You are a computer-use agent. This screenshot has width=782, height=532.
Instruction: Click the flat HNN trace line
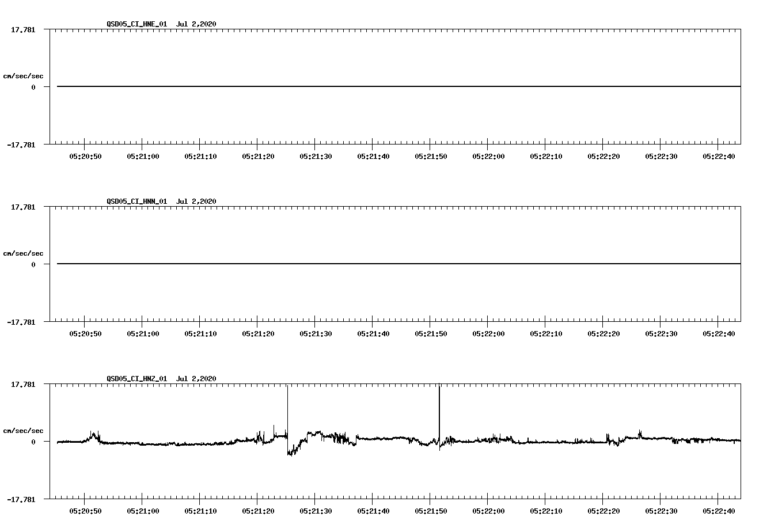coord(398,264)
